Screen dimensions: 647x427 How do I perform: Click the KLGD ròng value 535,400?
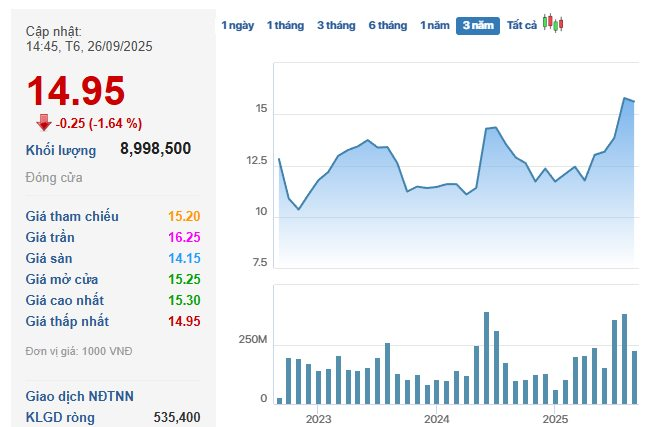[x=177, y=416]
